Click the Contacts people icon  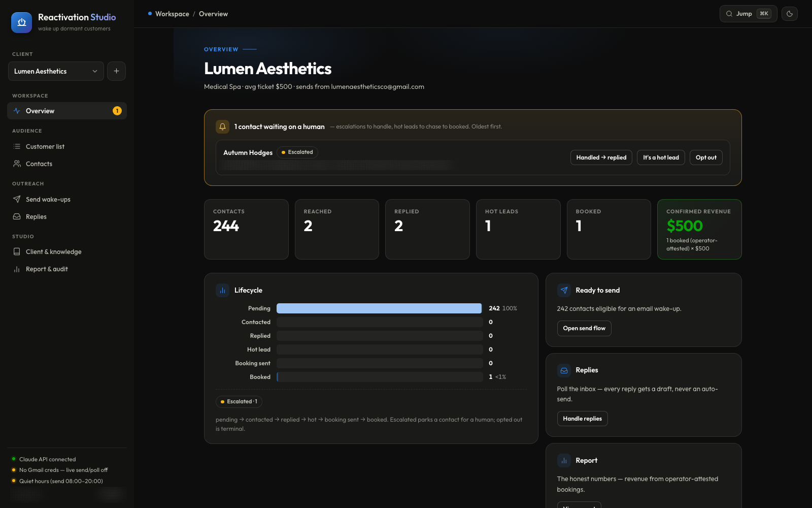(17, 164)
